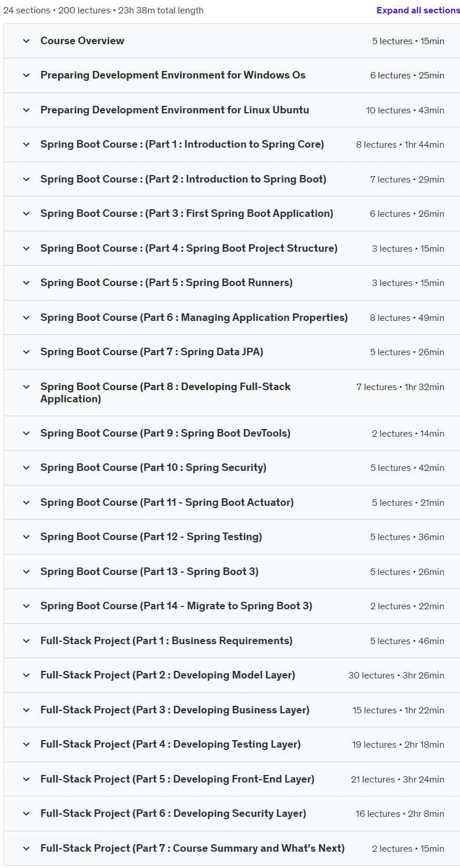Expand chevron for Linux Ubuntu environment section
The image size is (460, 868).
point(26,110)
